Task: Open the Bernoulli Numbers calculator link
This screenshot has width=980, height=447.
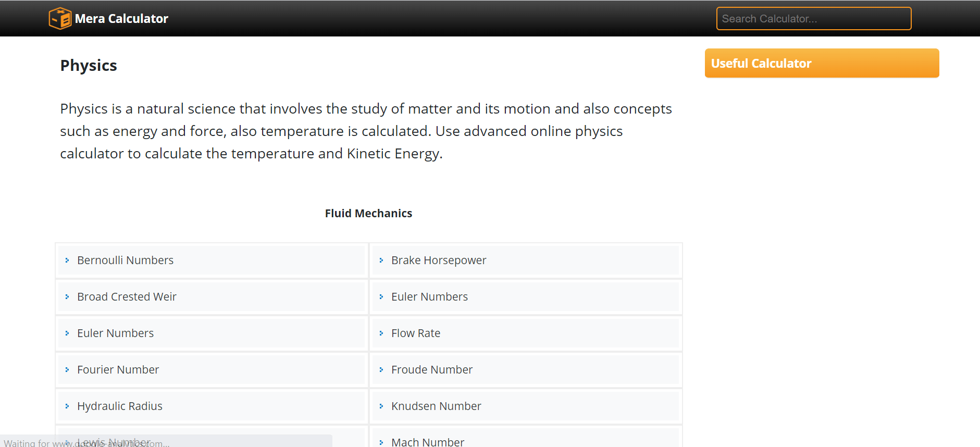Action: click(125, 260)
